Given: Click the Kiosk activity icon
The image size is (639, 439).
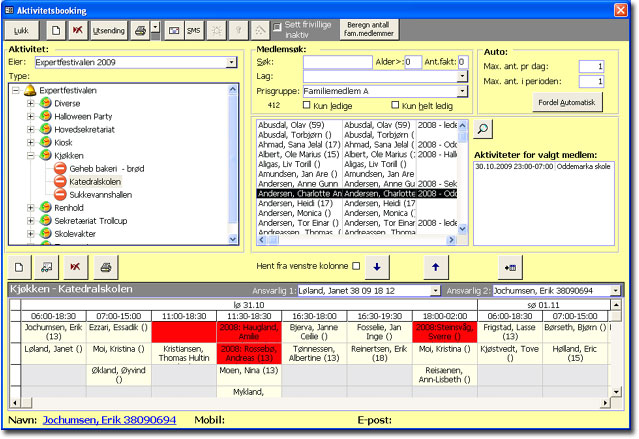Looking at the screenshot, I should point(46,142).
